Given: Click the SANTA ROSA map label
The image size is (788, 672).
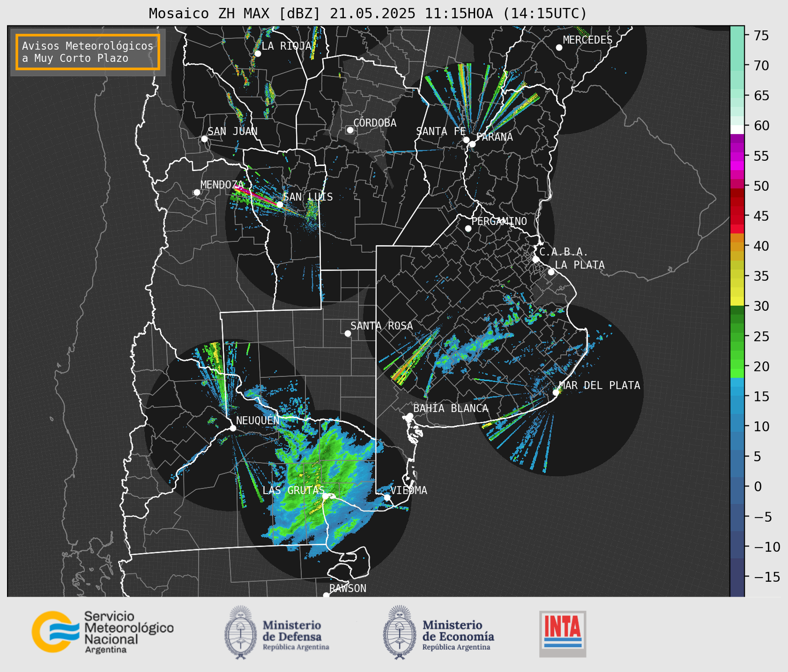Looking at the screenshot, I should tap(382, 326).
